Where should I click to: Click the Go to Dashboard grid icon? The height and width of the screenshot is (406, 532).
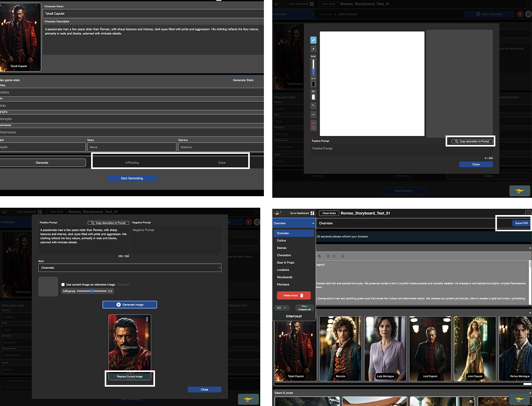coord(312,213)
